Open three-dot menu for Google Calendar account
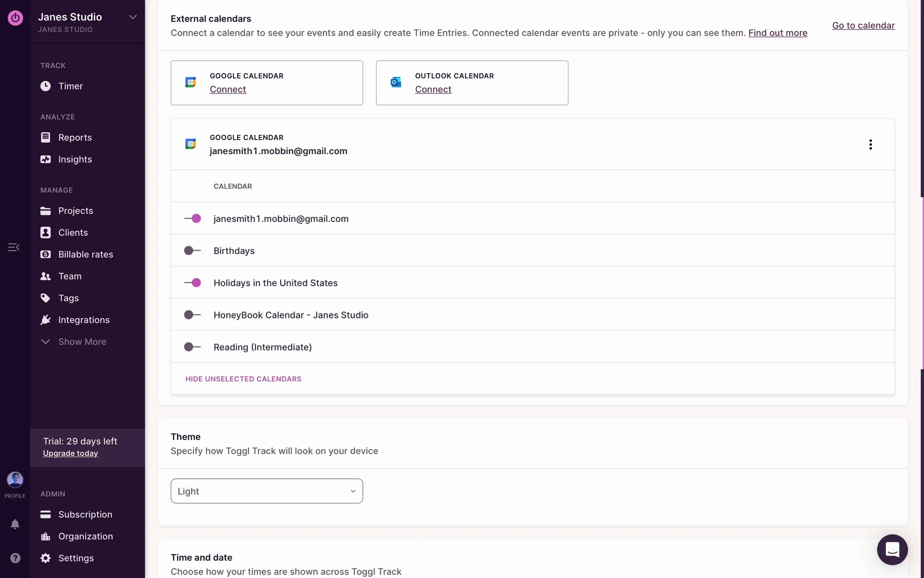 pyautogui.click(x=870, y=144)
